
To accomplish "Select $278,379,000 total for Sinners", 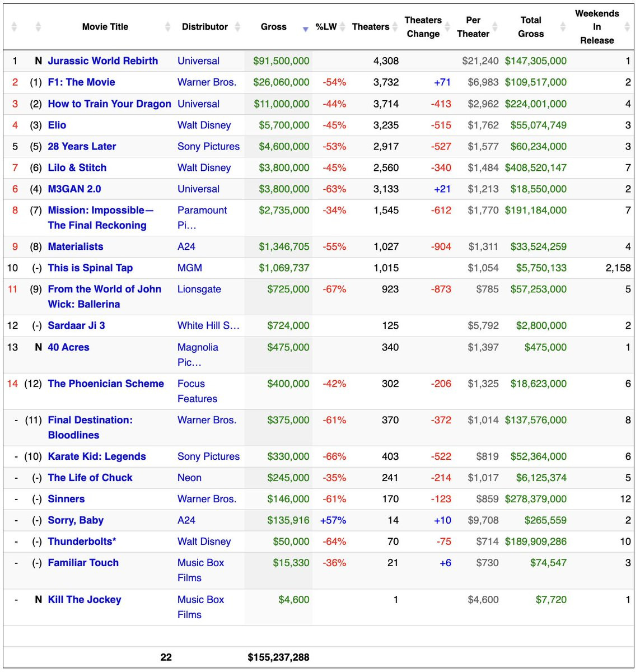I will coord(535,499).
